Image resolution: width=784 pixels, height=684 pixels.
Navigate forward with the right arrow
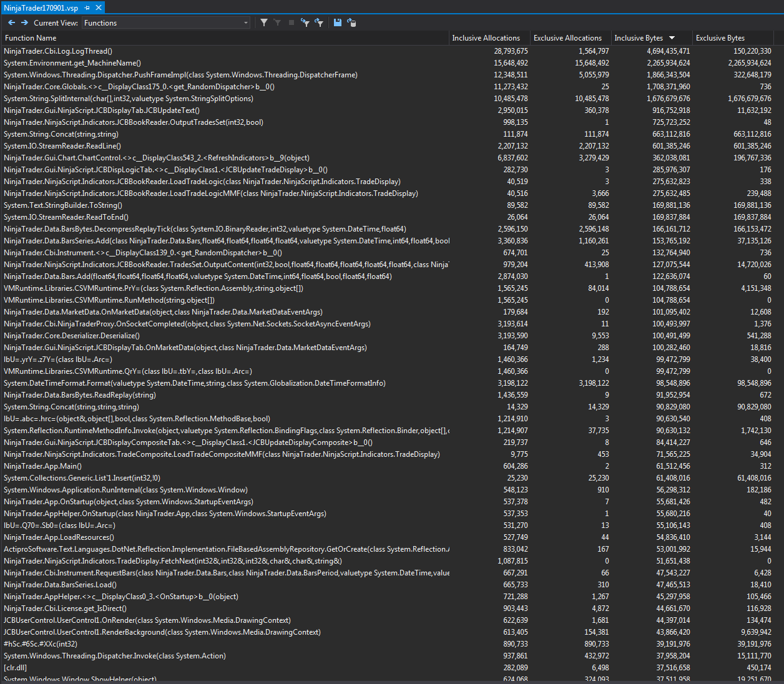tap(24, 22)
